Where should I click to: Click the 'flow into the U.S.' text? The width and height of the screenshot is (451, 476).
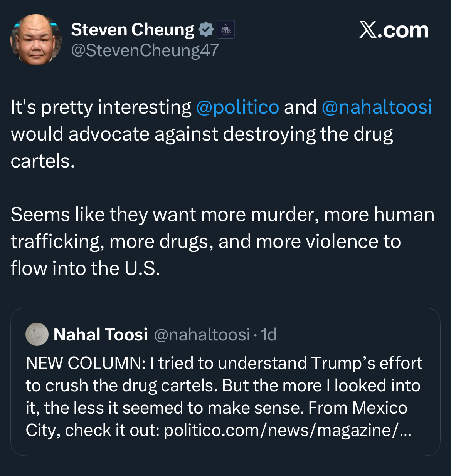point(85,268)
